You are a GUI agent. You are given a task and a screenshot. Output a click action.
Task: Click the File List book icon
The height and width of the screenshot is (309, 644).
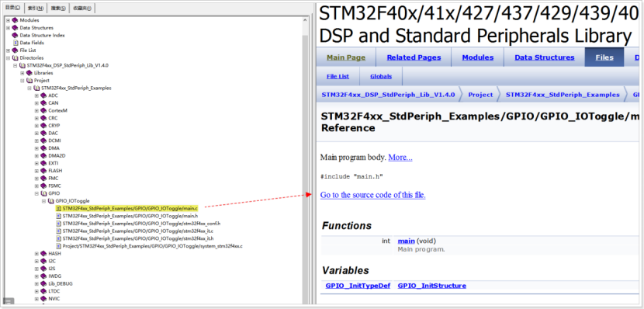16,50
